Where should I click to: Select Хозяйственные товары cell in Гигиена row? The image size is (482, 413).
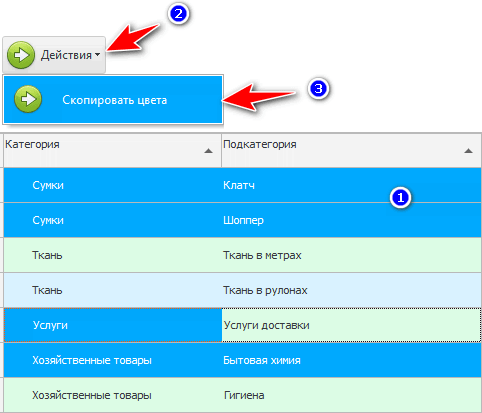[113, 395]
